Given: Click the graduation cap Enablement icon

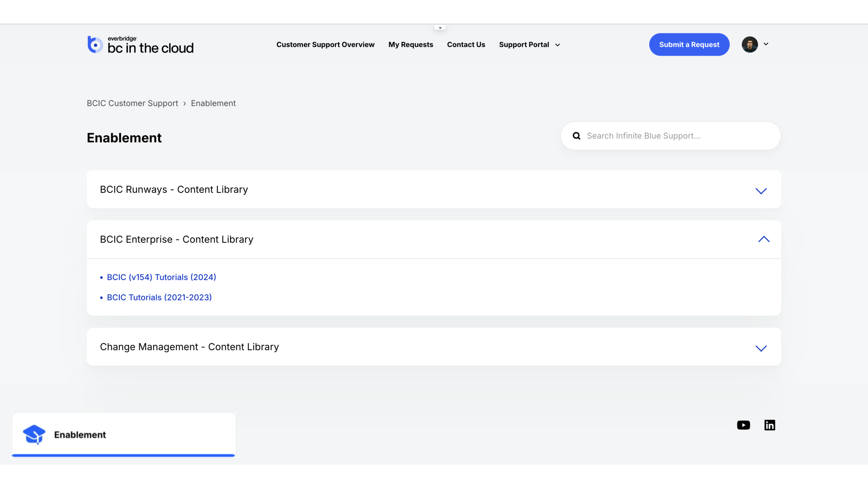Looking at the screenshot, I should click(x=34, y=435).
